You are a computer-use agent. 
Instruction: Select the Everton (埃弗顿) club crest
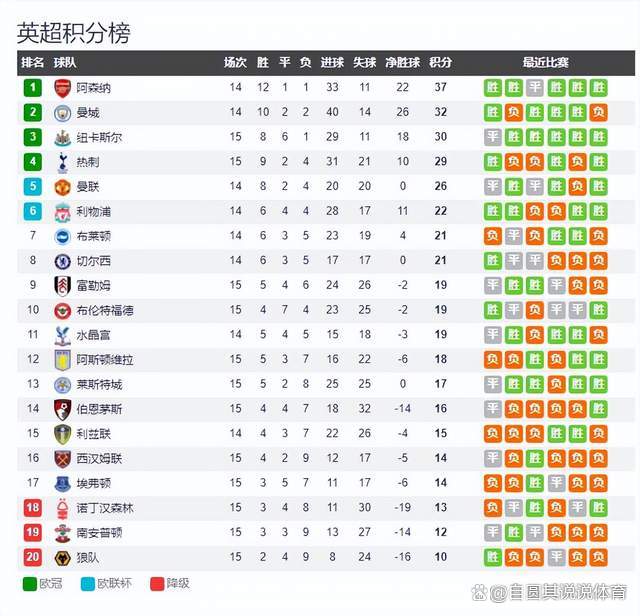click(x=62, y=483)
